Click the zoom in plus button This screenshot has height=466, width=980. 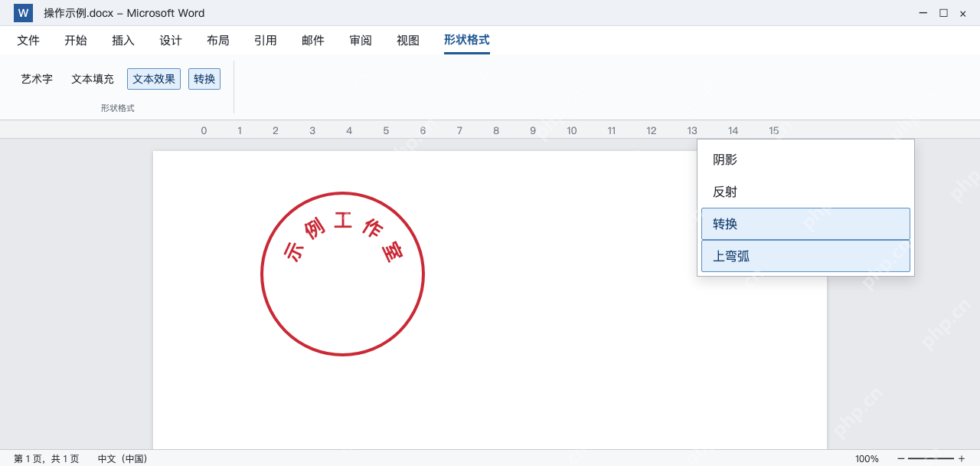[x=962, y=458]
